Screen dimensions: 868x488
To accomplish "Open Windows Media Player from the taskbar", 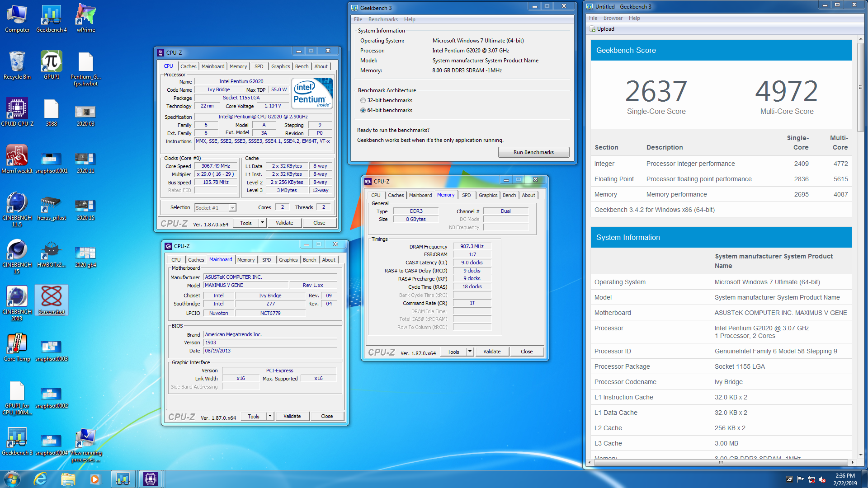I will click(x=95, y=479).
